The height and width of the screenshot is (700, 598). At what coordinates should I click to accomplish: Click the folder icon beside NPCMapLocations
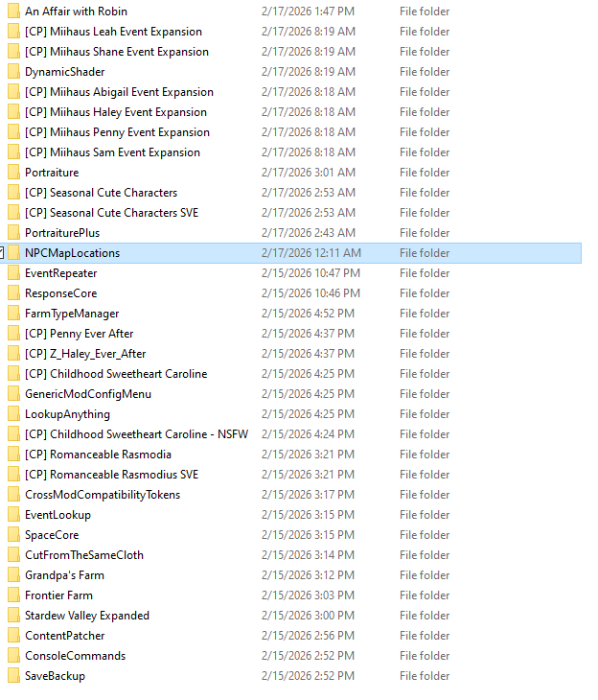pos(13,253)
